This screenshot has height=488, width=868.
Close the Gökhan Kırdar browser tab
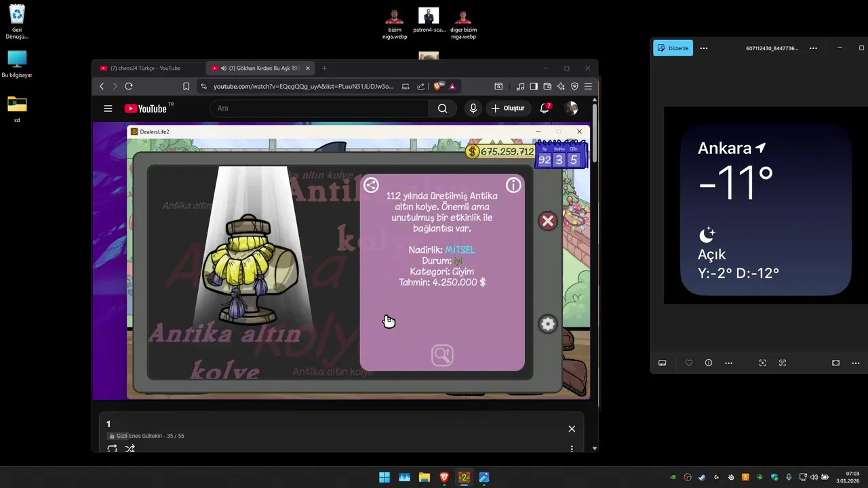coord(308,68)
